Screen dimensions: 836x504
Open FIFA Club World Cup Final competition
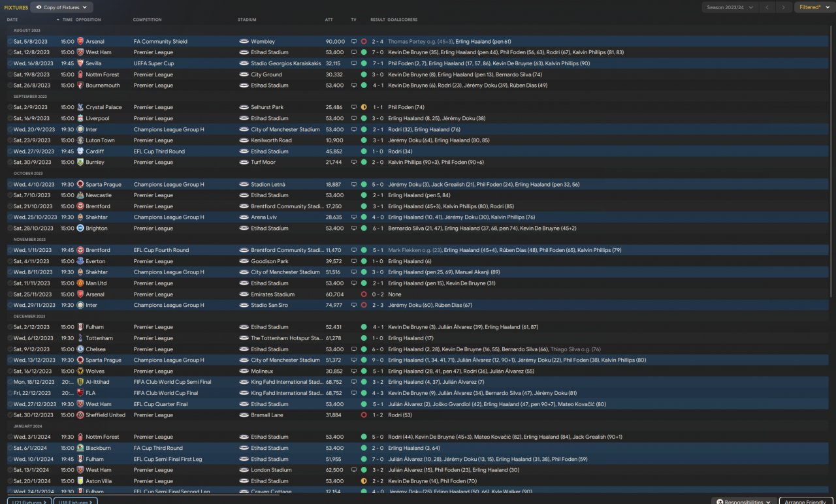[x=166, y=393]
